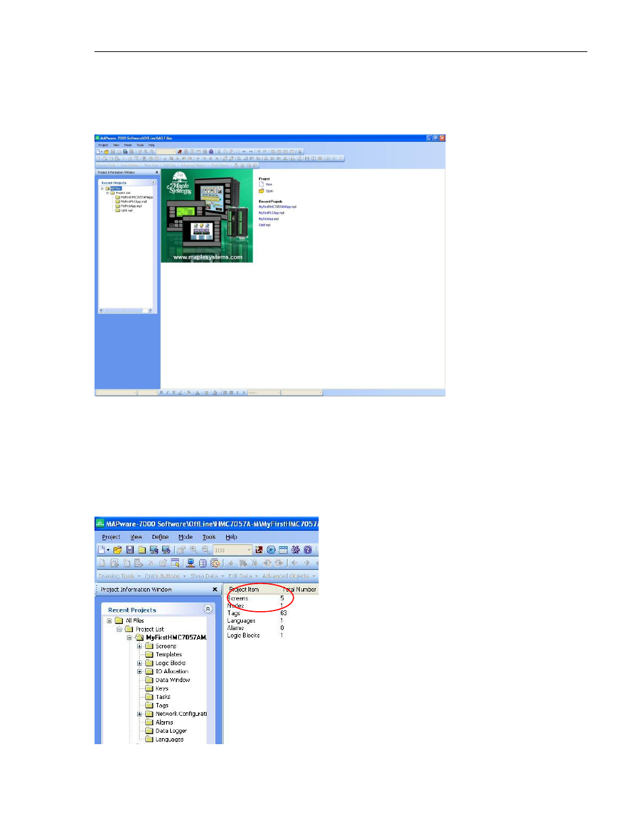Open the Advanced Objects dropdown
The height and width of the screenshot is (834, 644).
click(289, 576)
